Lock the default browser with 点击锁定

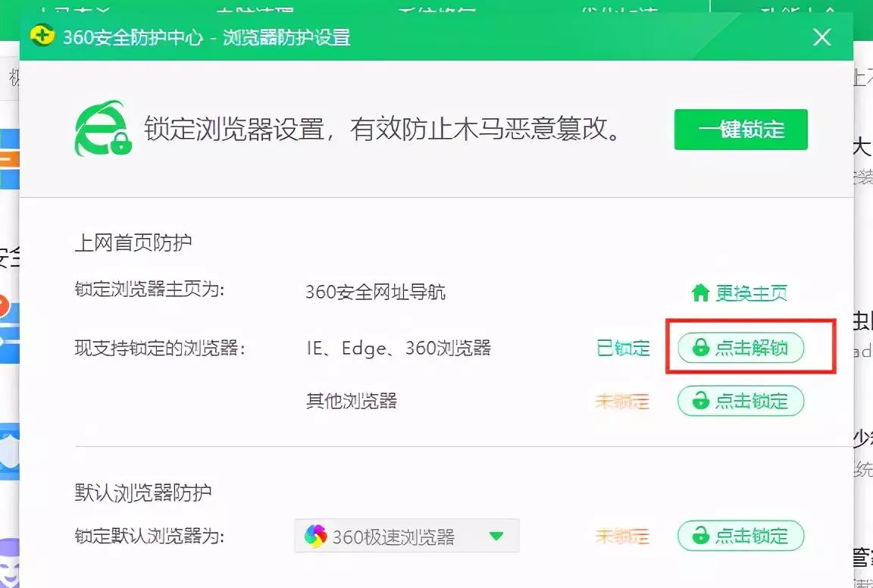(x=740, y=536)
